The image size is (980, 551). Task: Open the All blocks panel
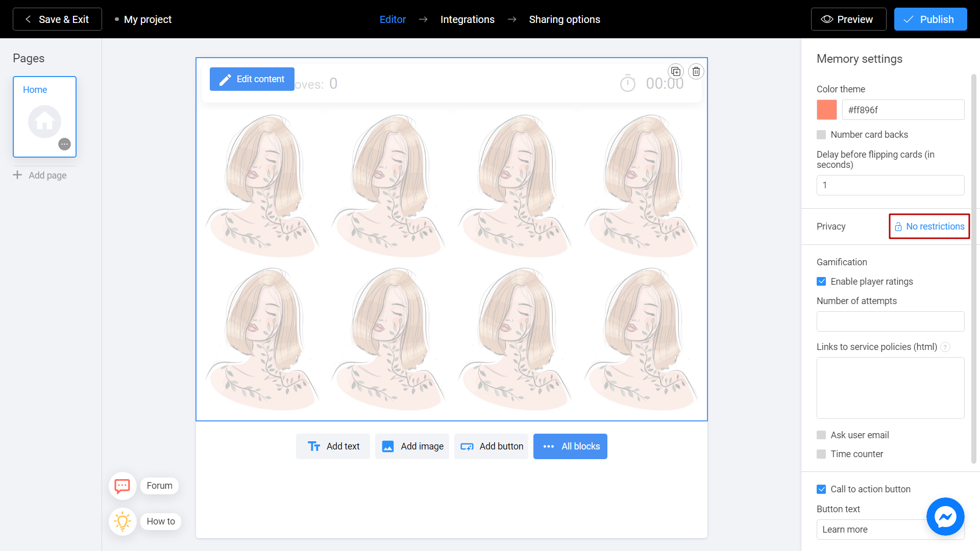[571, 446]
